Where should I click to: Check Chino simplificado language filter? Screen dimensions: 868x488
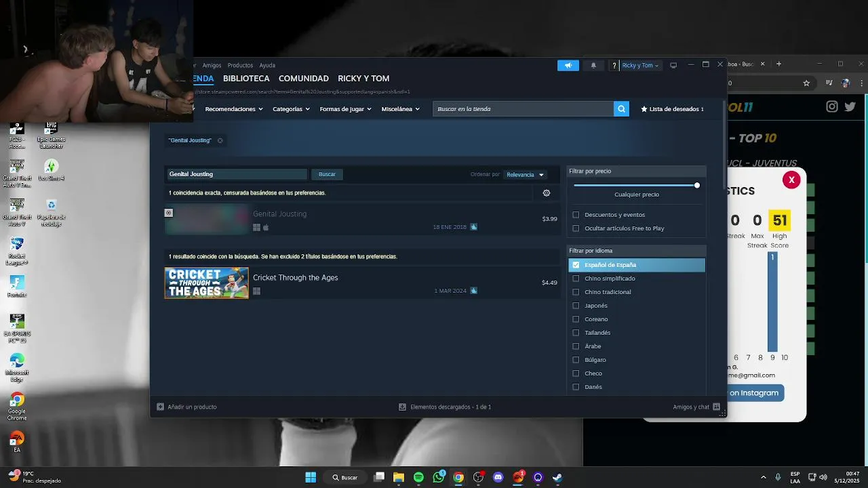point(576,279)
